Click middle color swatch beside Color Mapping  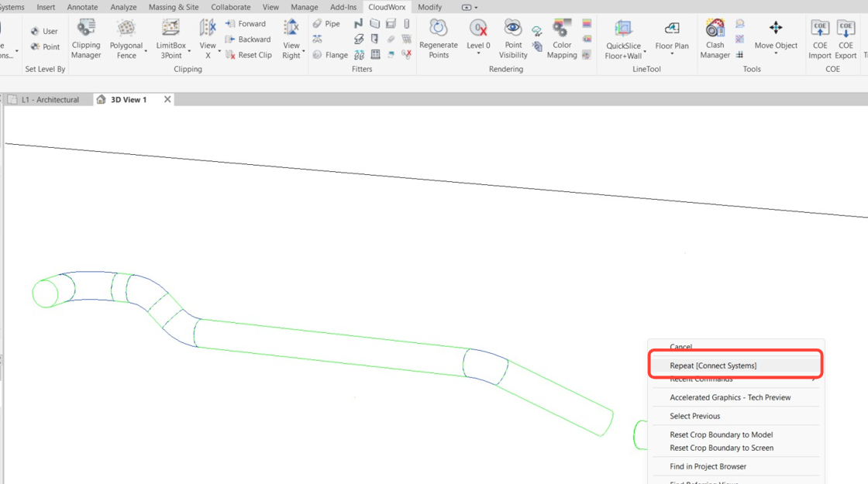[x=587, y=39]
